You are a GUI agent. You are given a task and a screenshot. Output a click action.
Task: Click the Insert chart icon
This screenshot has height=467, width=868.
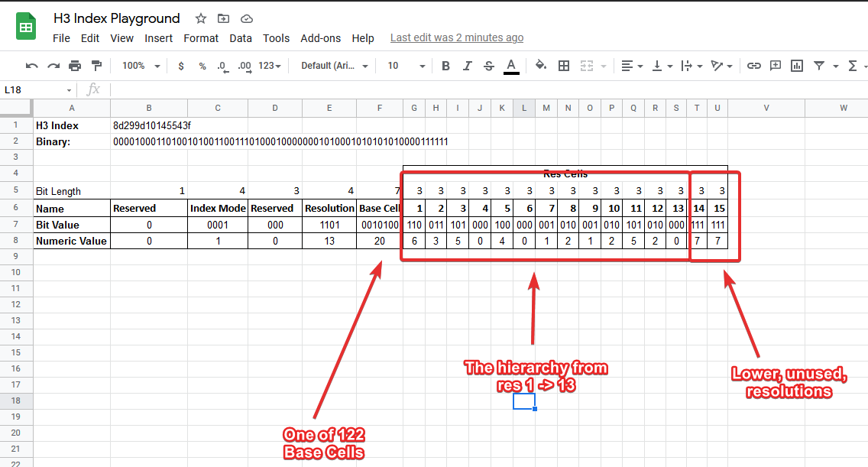[x=797, y=66]
